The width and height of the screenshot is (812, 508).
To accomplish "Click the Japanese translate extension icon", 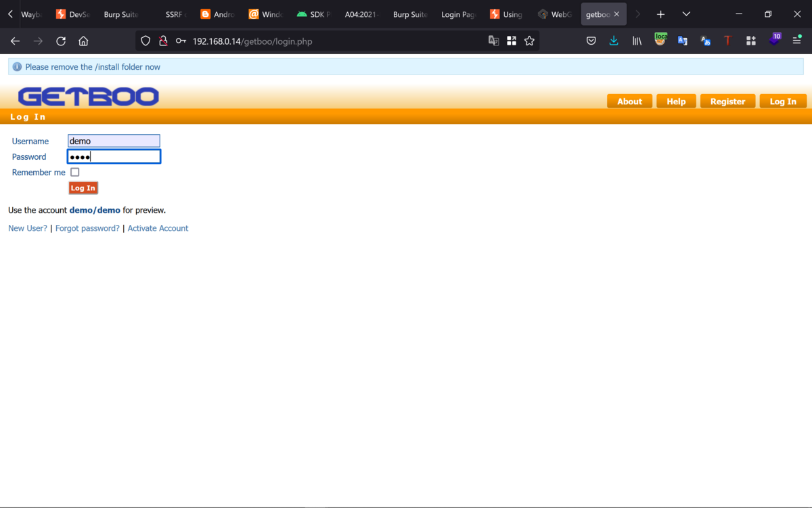I will [706, 41].
